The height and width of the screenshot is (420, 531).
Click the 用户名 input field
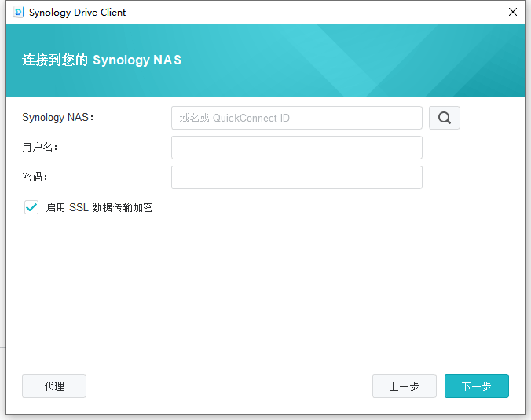[297, 148]
